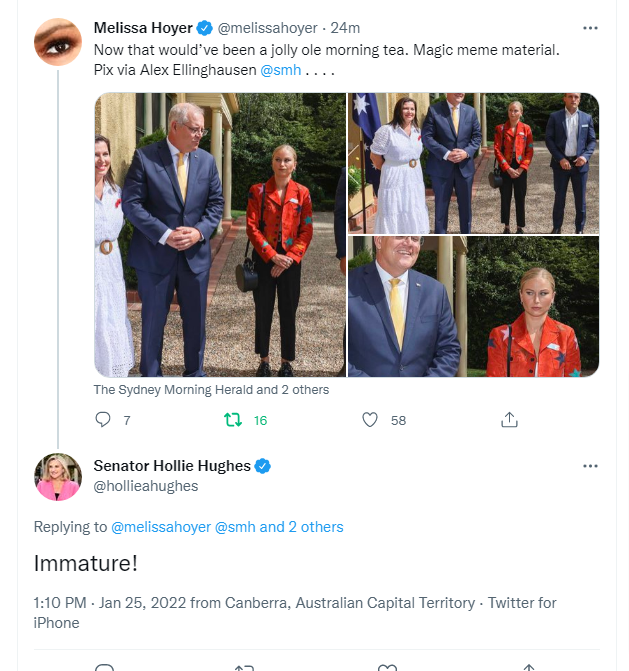Open the @smh mention link in tweet
Viewport: 629px width, 671px height.
(281, 70)
